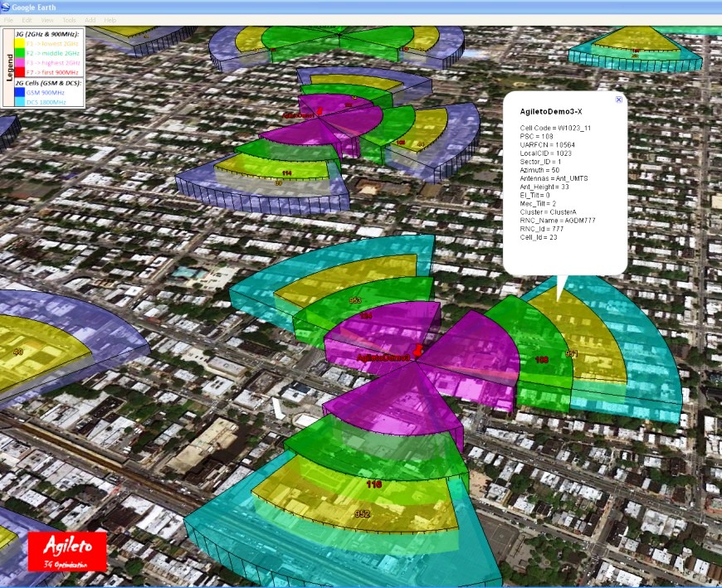Click the red F7 first 900MHz legend swatch
The height and width of the screenshot is (588, 722).
(x=20, y=72)
